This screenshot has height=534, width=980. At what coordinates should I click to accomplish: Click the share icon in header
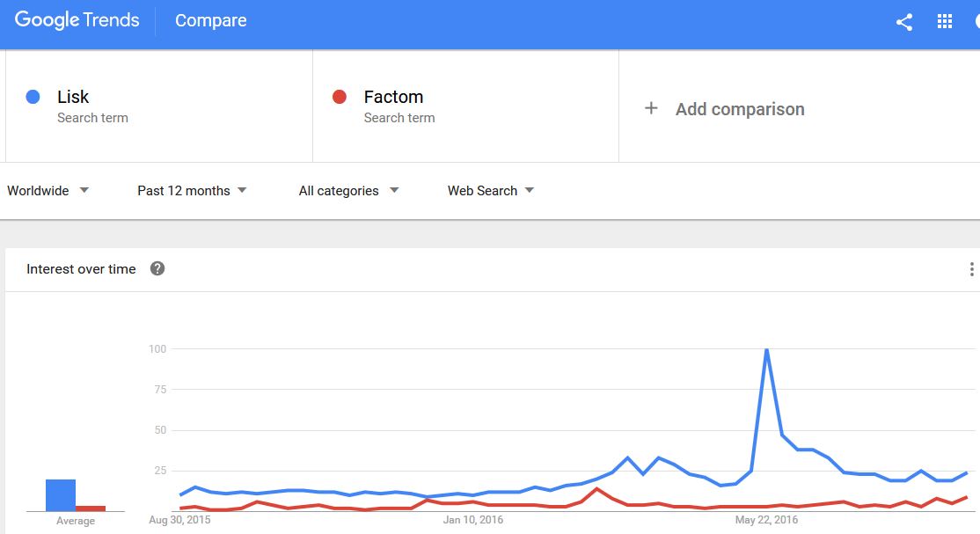click(x=903, y=22)
